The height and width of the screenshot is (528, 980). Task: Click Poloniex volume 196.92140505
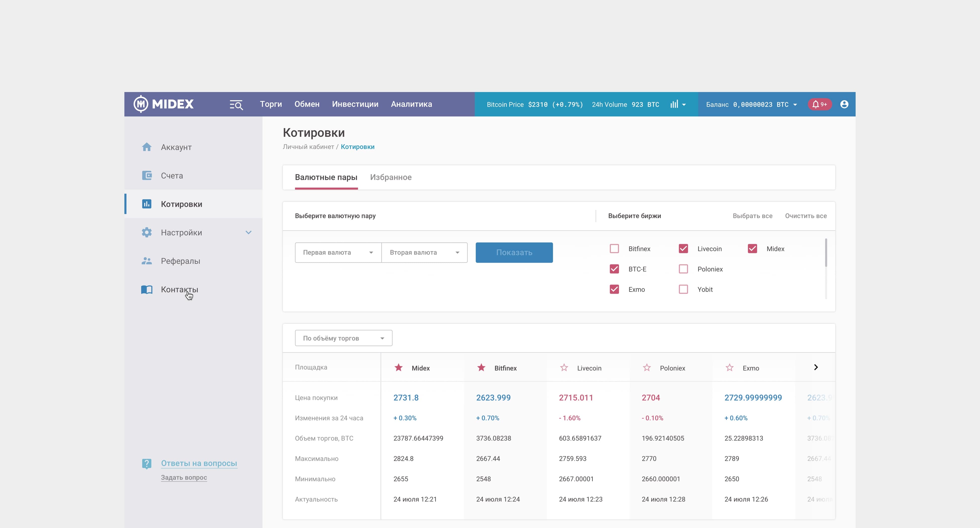[663, 438]
